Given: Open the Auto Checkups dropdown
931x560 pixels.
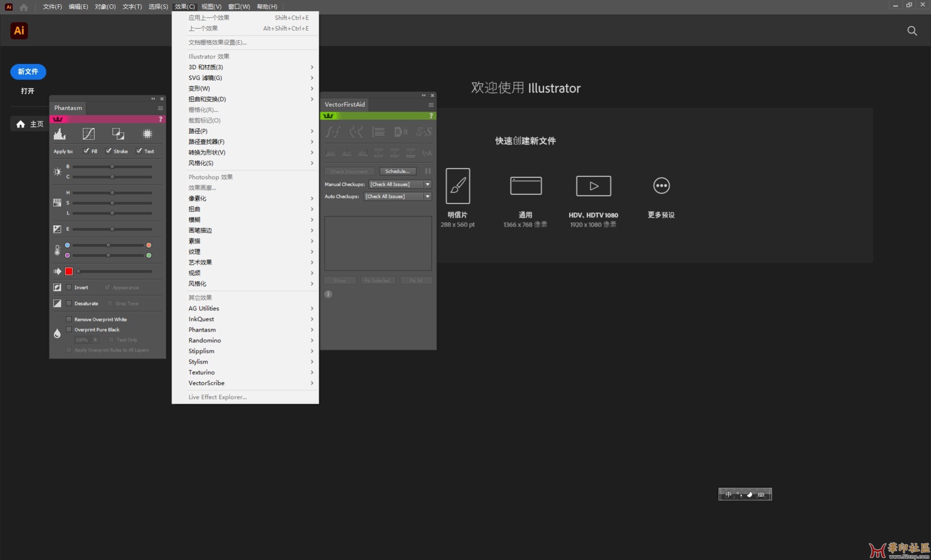Looking at the screenshot, I should tap(398, 196).
